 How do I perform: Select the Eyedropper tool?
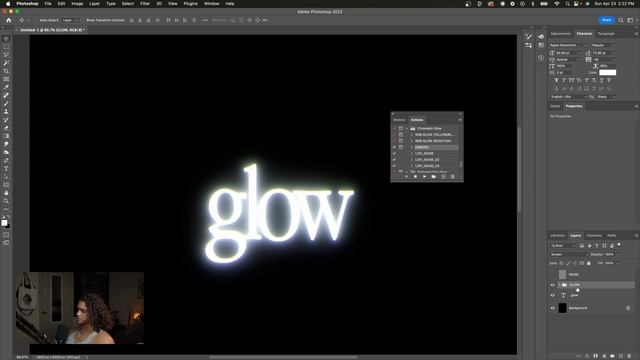click(6, 87)
